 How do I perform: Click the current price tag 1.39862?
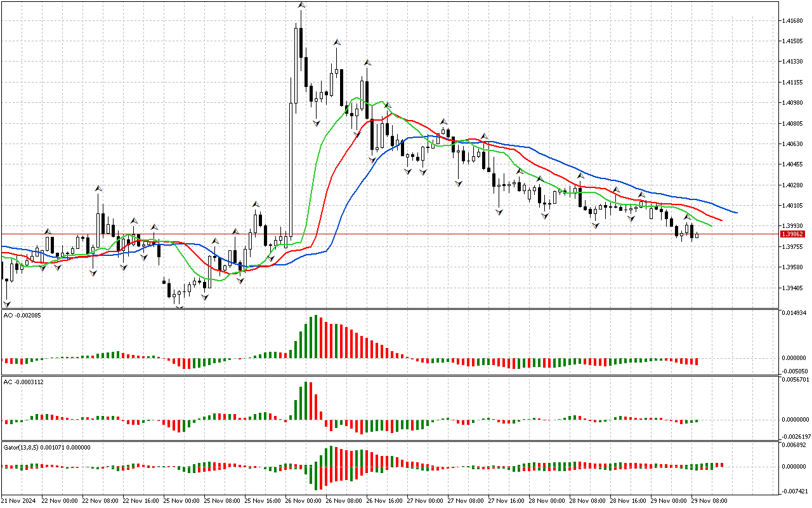[x=792, y=234]
